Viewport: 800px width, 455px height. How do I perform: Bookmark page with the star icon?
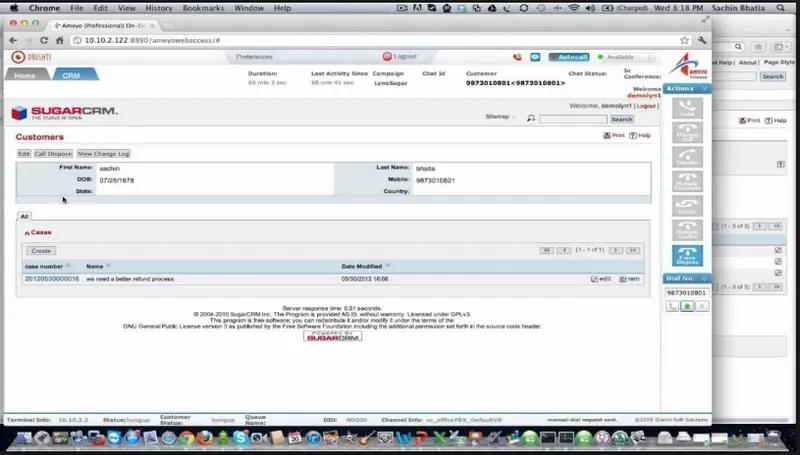pyautogui.click(x=684, y=40)
